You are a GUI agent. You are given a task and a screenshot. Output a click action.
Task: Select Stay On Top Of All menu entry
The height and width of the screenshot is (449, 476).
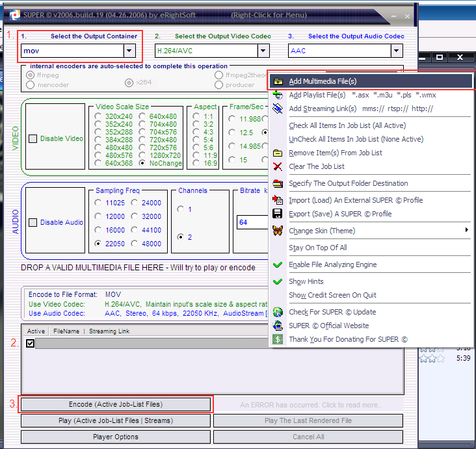318,248
